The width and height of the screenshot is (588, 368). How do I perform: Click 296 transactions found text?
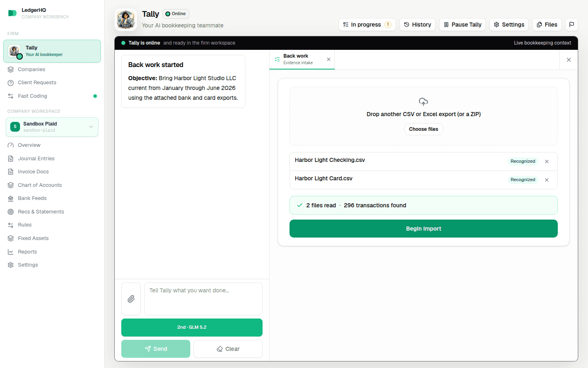point(375,205)
